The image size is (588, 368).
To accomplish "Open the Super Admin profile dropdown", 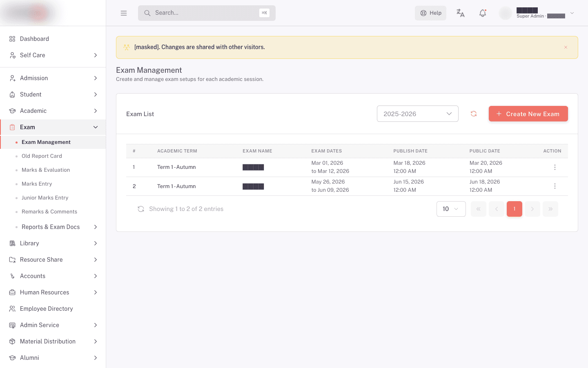I will tap(537, 13).
